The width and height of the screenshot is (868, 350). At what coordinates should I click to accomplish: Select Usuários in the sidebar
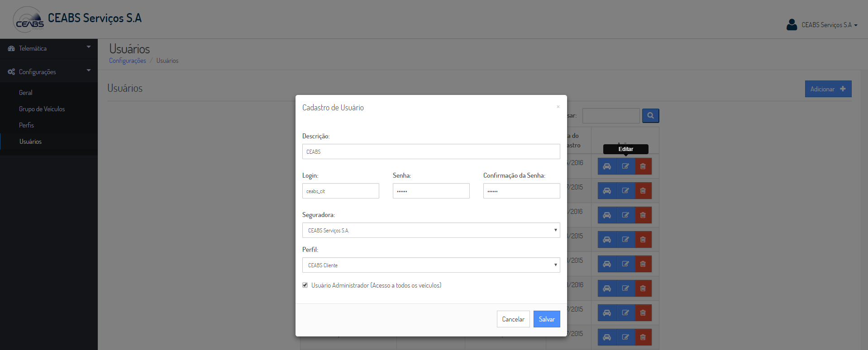(x=31, y=142)
